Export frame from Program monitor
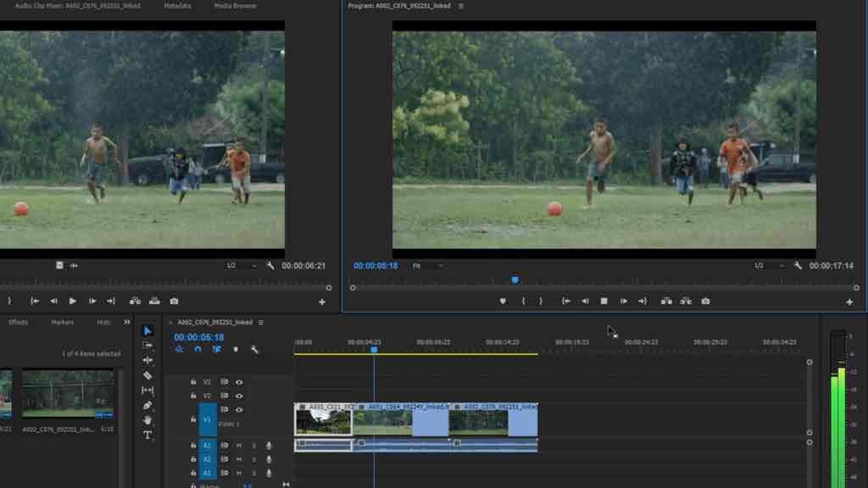The height and width of the screenshot is (488, 868). [705, 302]
